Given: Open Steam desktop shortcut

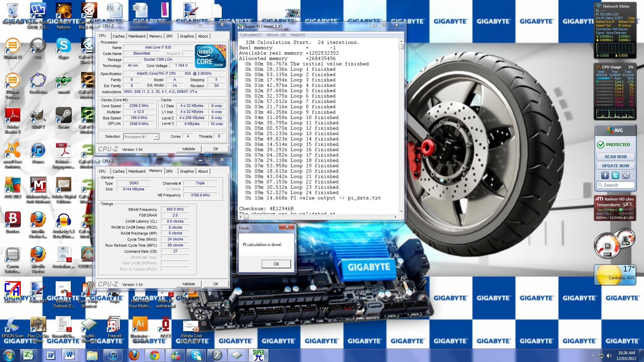Looking at the screenshot, I should 63,118.
